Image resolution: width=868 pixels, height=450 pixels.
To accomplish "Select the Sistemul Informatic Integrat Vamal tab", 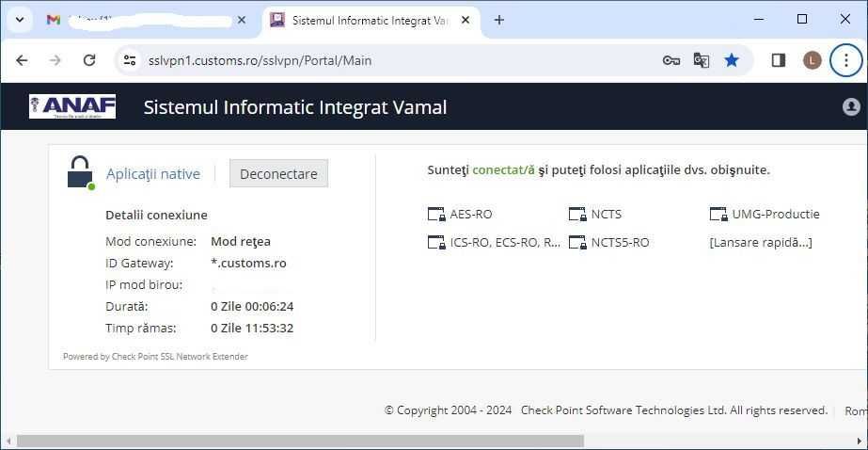I will 370,20.
